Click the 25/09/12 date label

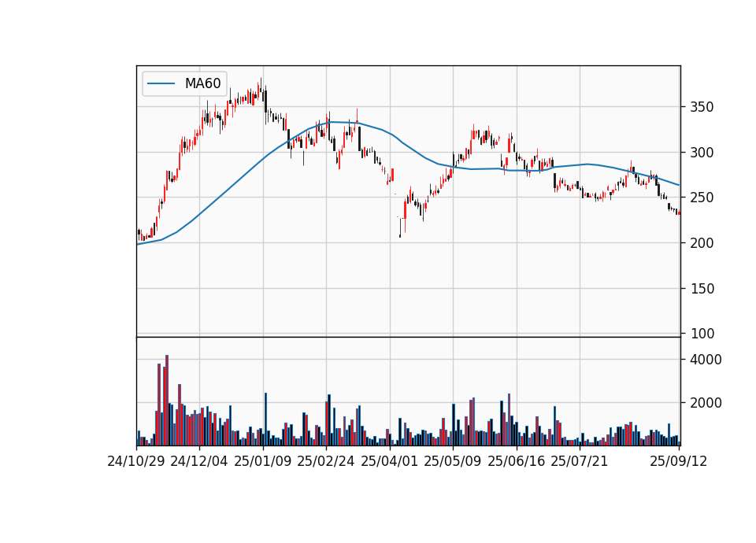coord(679,461)
